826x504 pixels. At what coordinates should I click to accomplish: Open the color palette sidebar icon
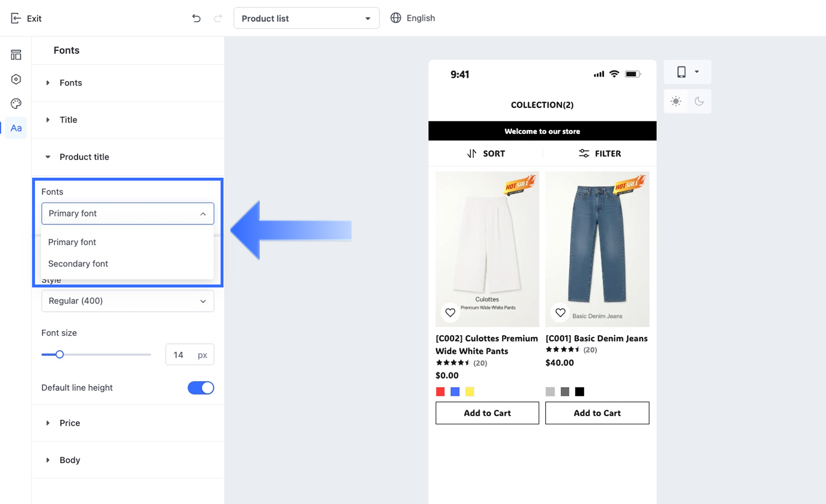pyautogui.click(x=16, y=103)
